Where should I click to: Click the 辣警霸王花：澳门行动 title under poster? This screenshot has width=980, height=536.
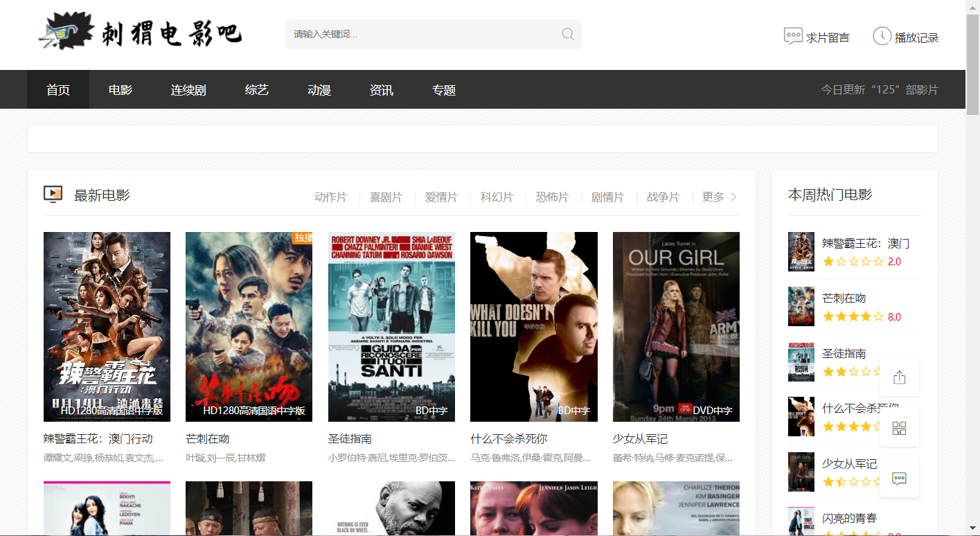[98, 439]
